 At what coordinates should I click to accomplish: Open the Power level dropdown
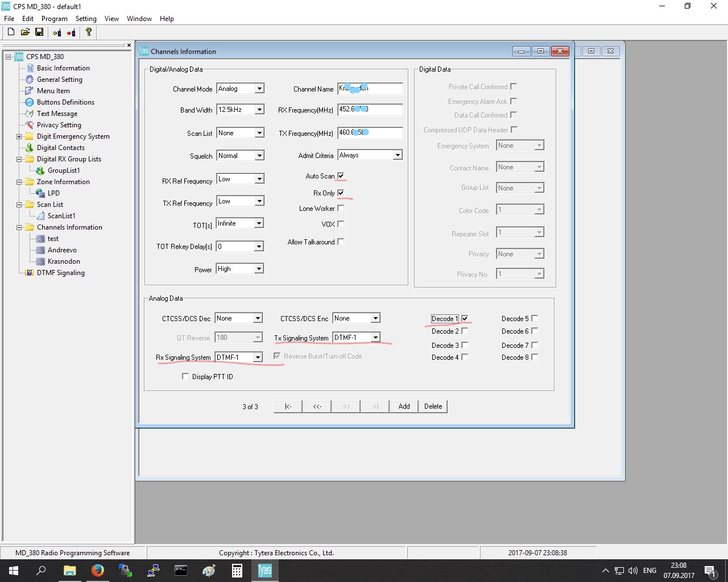(259, 269)
